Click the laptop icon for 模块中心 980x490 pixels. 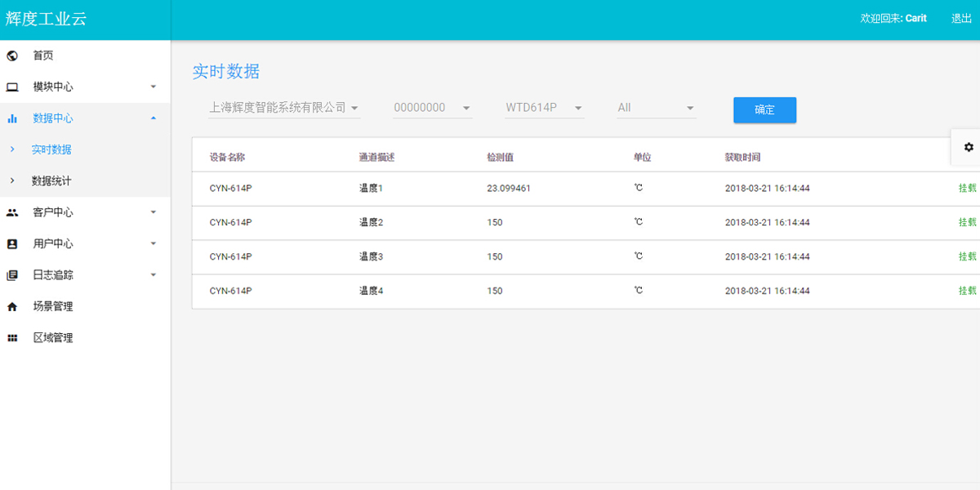tap(12, 87)
